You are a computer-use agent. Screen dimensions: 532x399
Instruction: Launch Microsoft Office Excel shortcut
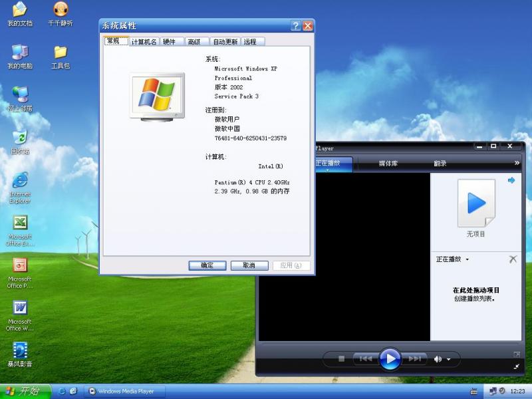[x=20, y=230]
